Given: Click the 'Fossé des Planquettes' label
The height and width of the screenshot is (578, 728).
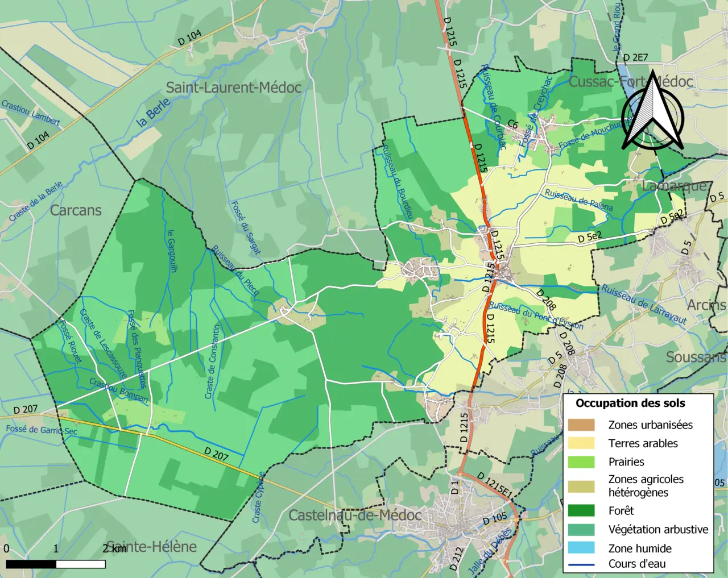Looking at the screenshot, I should click(136, 349).
